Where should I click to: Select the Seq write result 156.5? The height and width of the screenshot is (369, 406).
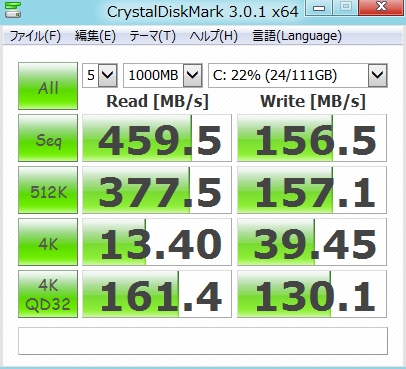[312, 138]
